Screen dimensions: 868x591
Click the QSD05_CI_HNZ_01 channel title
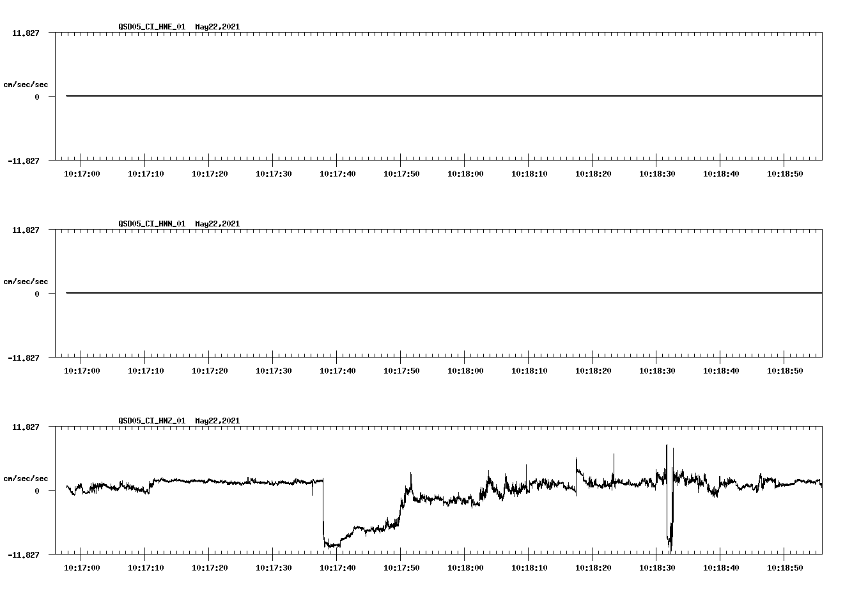pyautogui.click(x=152, y=421)
